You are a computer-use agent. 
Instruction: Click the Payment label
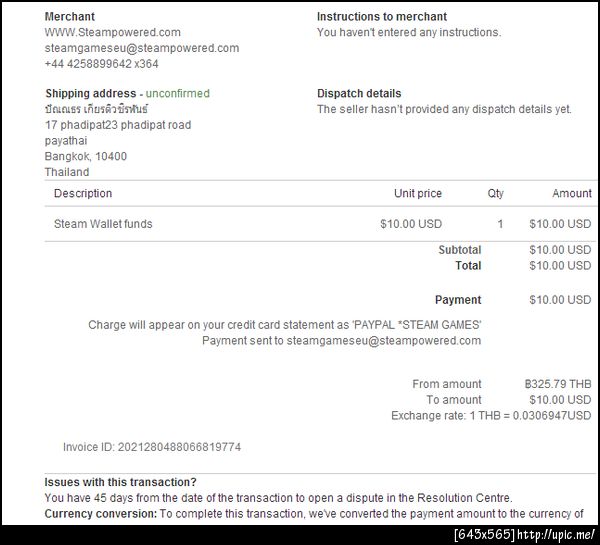click(x=458, y=300)
